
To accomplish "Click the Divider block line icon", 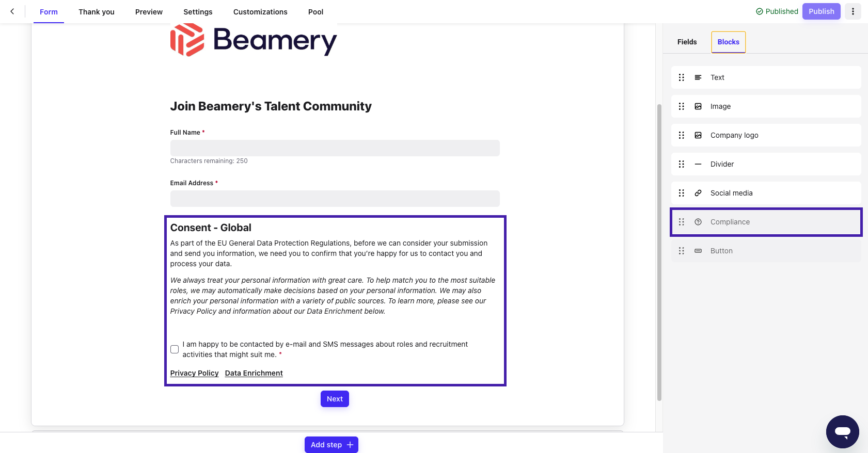I will (698, 164).
